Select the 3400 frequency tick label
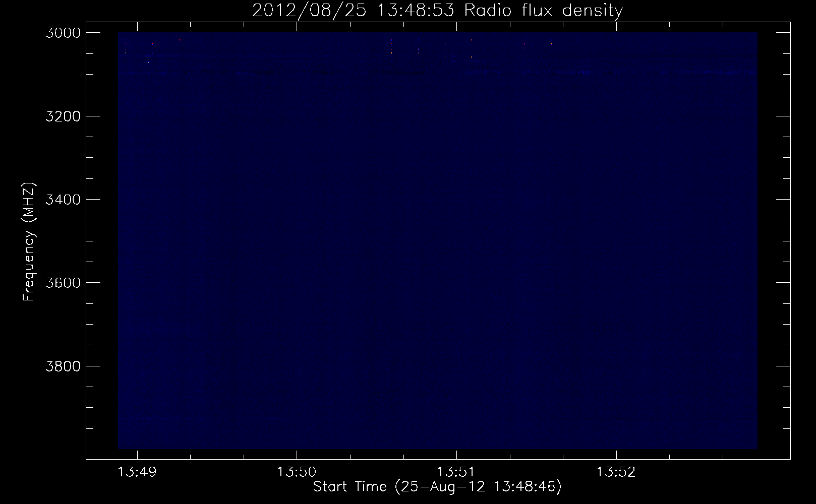 click(63, 200)
